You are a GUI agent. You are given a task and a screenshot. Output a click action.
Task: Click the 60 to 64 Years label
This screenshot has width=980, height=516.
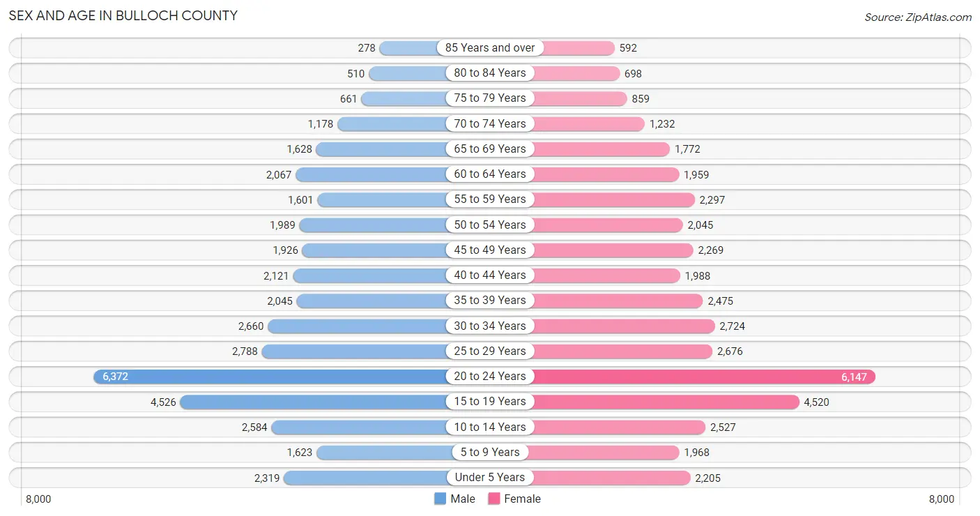[x=491, y=174]
